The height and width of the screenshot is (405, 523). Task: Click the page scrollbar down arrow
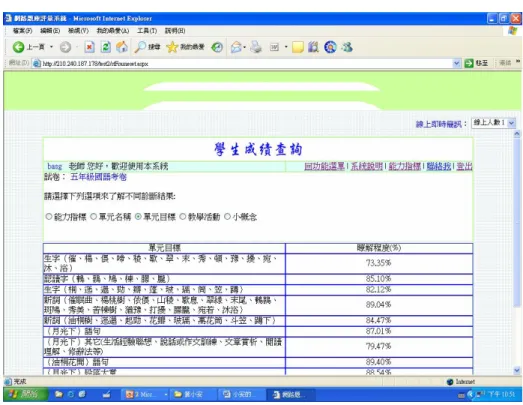[x=517, y=370]
